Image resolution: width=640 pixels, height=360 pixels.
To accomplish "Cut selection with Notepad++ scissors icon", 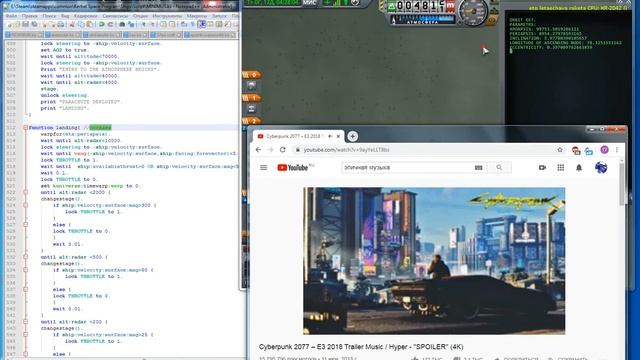I will [72, 24].
